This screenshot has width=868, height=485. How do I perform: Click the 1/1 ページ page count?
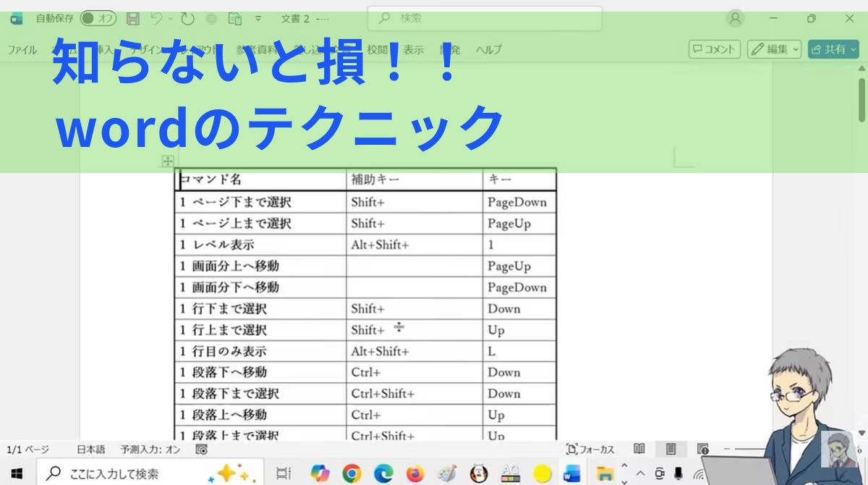(27, 450)
